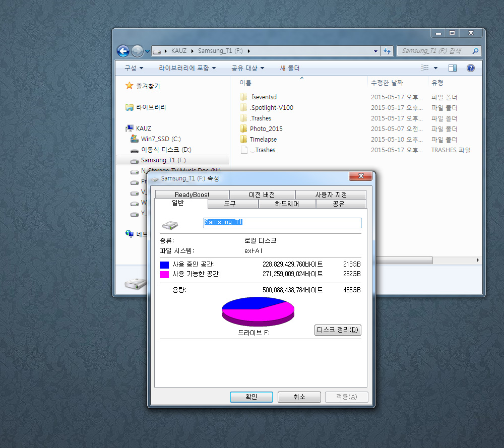This screenshot has height=448, width=504.
Task: Click the Favorites star icon
Action: 130,86
